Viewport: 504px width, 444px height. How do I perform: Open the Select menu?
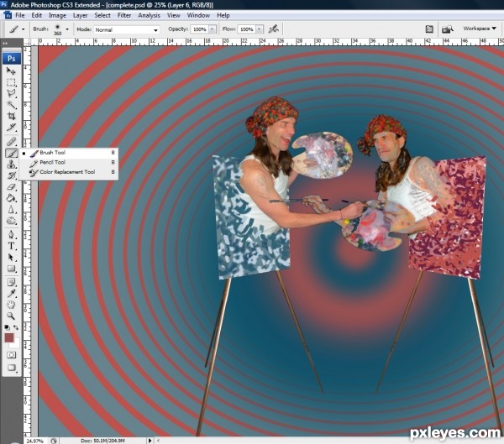tap(102, 15)
